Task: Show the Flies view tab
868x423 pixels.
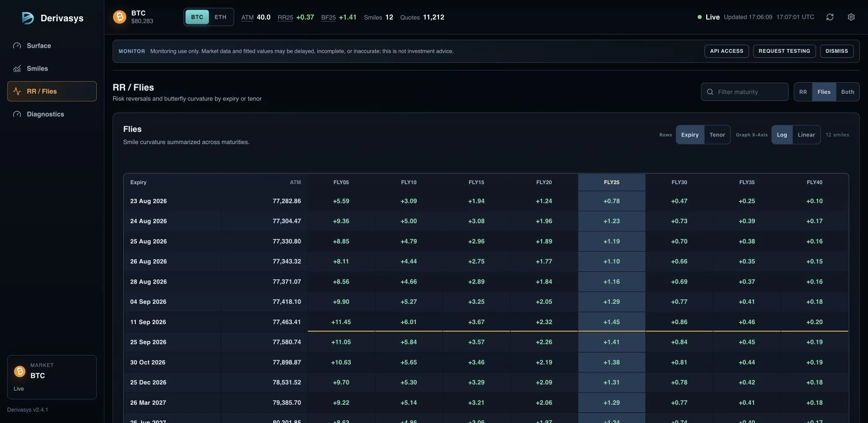Action: point(824,92)
